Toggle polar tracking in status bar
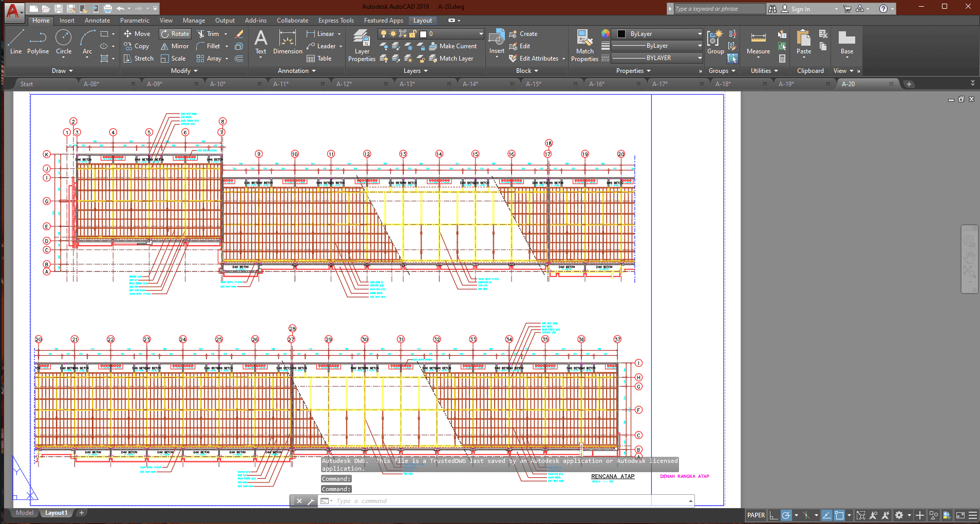This screenshot has height=524, width=980. pyautogui.click(x=786, y=515)
